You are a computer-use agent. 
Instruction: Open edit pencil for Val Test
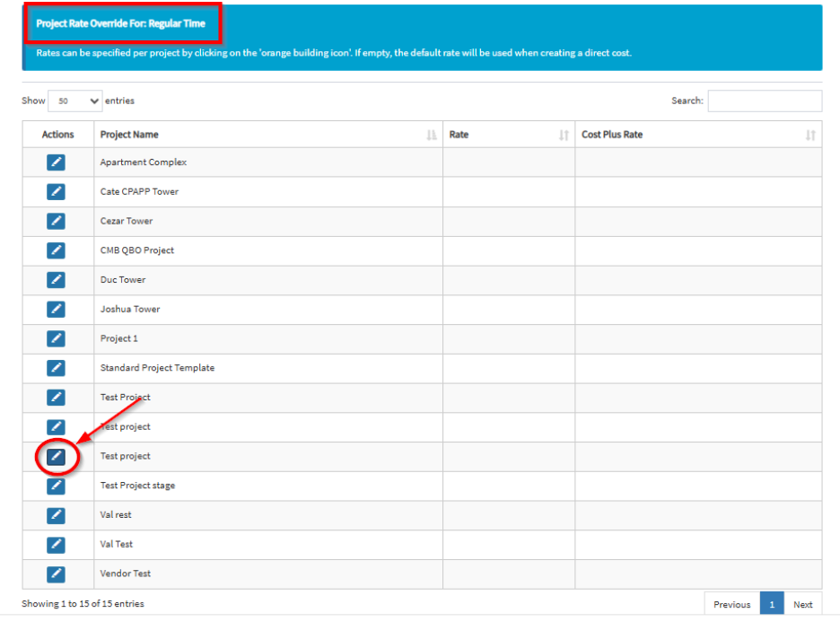[56, 545]
